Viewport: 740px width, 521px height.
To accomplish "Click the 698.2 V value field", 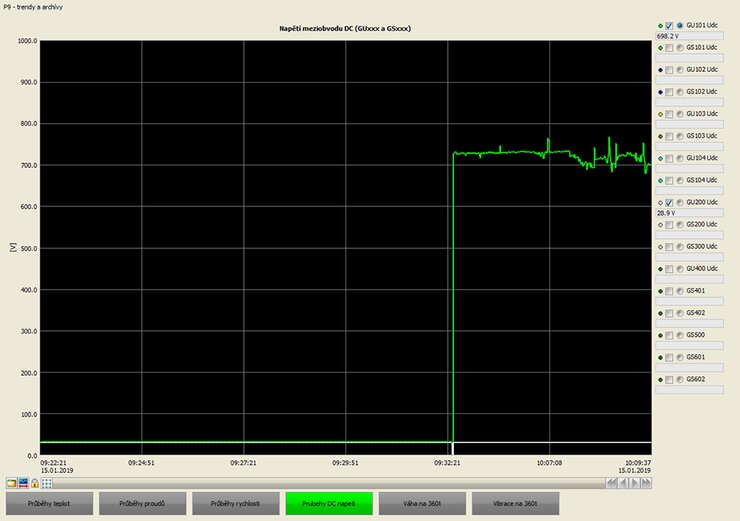I will 690,36.
